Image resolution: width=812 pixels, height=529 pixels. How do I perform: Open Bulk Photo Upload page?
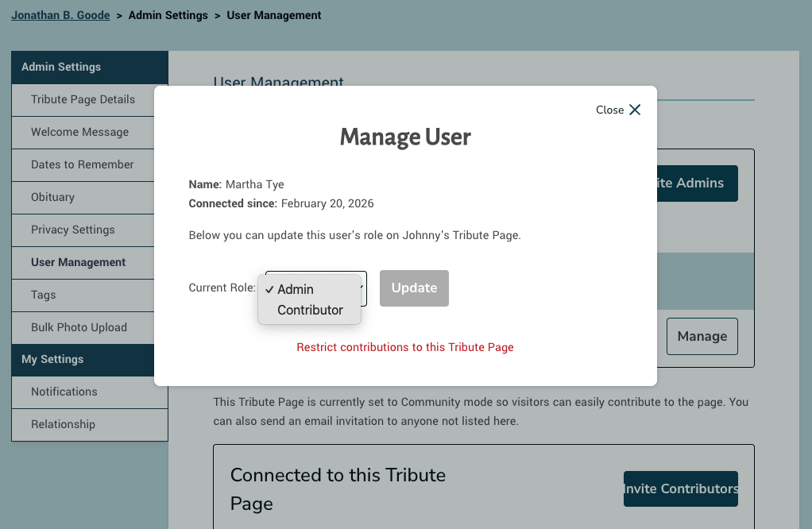[83, 328]
